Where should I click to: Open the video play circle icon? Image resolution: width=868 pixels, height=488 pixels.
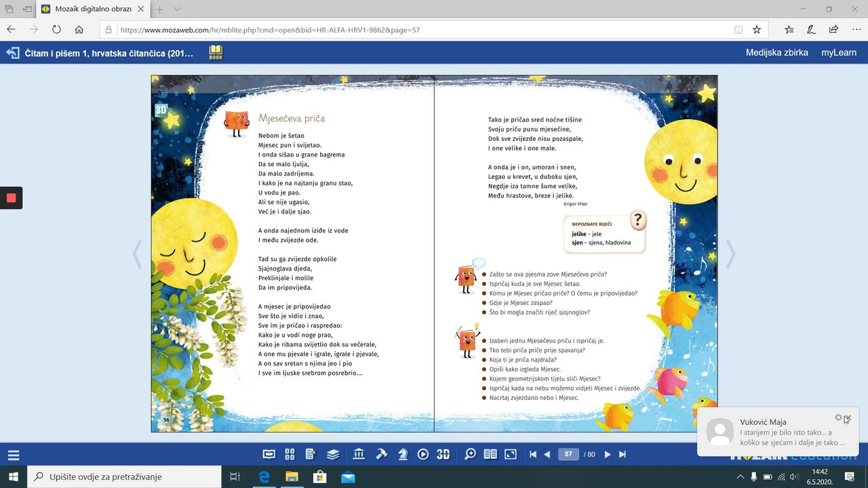coord(423,454)
